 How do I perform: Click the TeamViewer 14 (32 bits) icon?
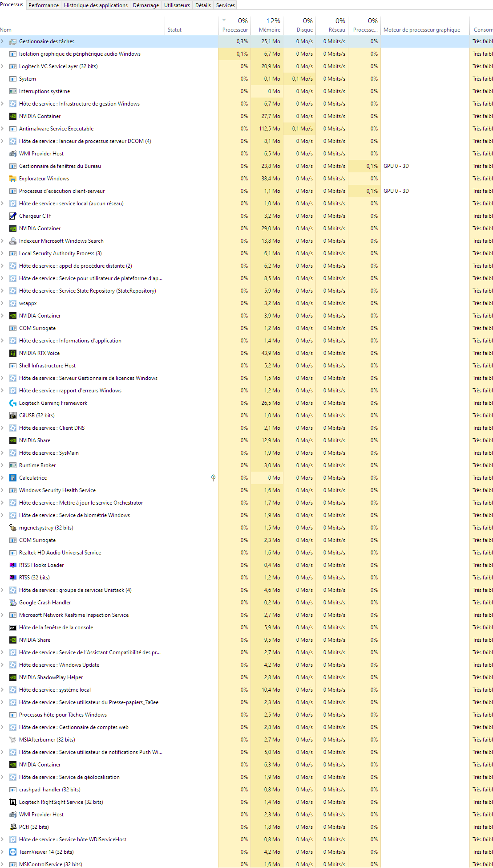(13, 852)
